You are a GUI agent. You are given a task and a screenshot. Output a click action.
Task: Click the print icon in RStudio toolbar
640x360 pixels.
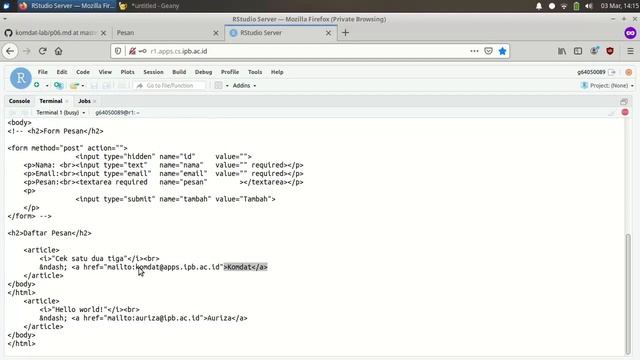coord(122,86)
